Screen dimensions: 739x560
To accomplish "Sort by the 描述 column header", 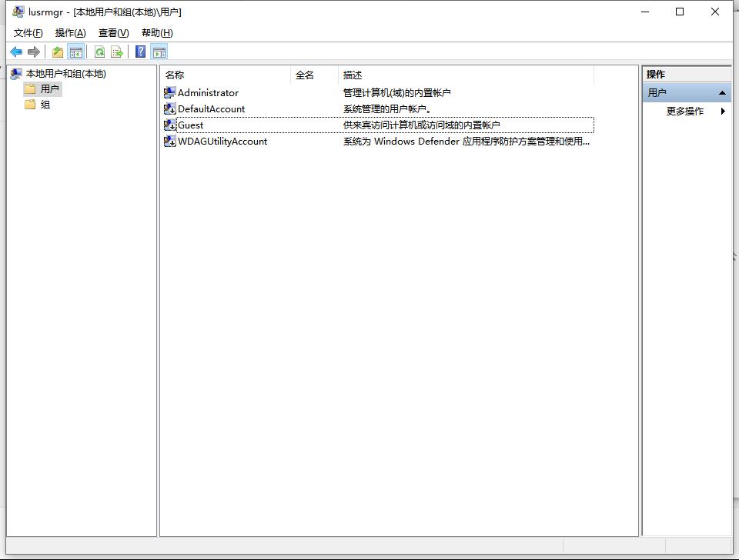I will (x=466, y=75).
